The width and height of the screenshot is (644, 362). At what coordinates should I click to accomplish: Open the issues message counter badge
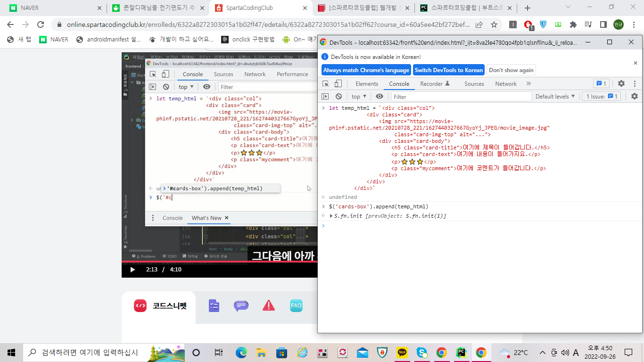point(602,83)
